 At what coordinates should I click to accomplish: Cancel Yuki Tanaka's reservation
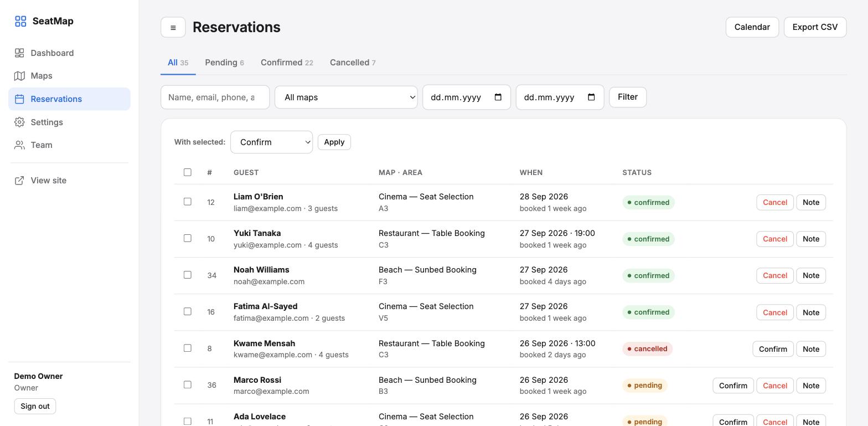coord(775,239)
